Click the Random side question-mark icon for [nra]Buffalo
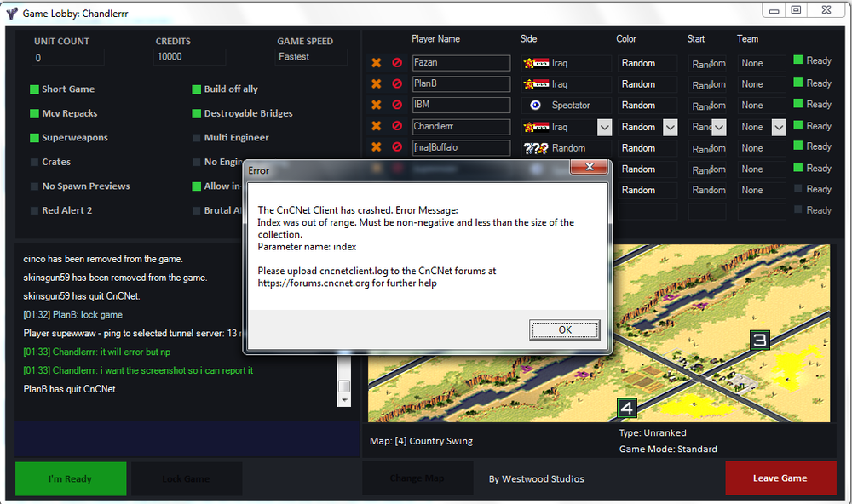Image resolution: width=852 pixels, height=504 pixels. point(536,148)
